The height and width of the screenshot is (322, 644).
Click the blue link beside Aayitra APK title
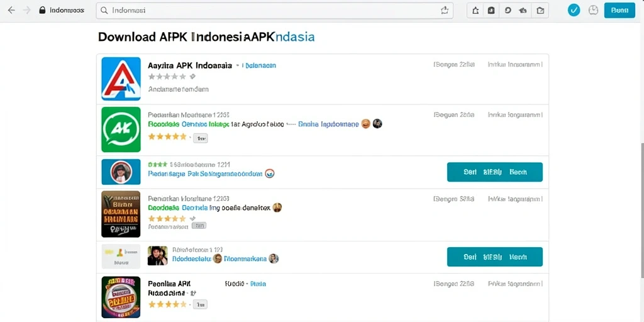pos(258,65)
